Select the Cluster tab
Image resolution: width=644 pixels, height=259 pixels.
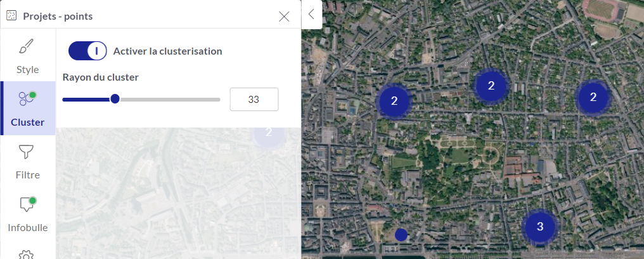pyautogui.click(x=28, y=108)
